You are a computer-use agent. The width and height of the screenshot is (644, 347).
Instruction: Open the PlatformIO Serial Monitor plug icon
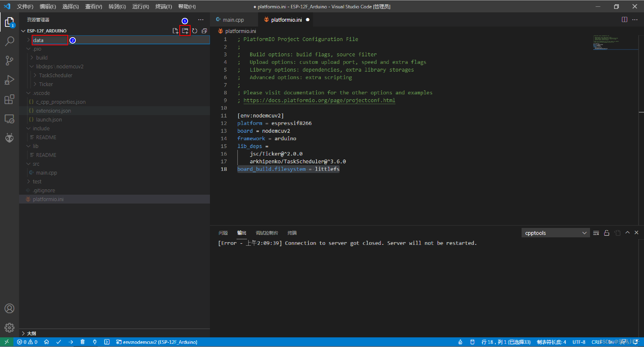95,342
